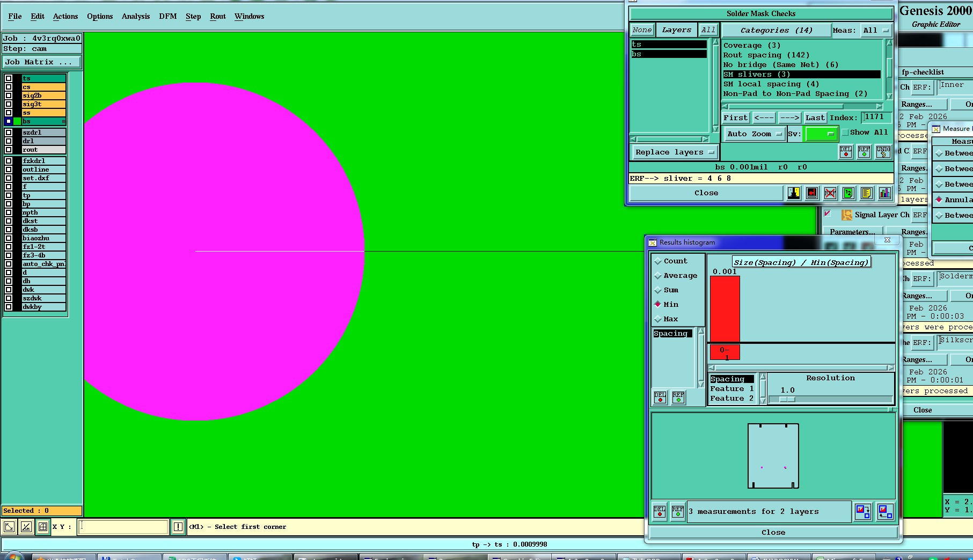Open the Layers selector header

coord(677,30)
